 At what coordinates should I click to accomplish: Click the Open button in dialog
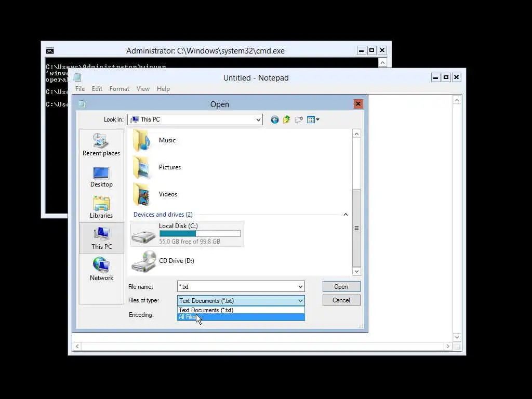pos(341,287)
